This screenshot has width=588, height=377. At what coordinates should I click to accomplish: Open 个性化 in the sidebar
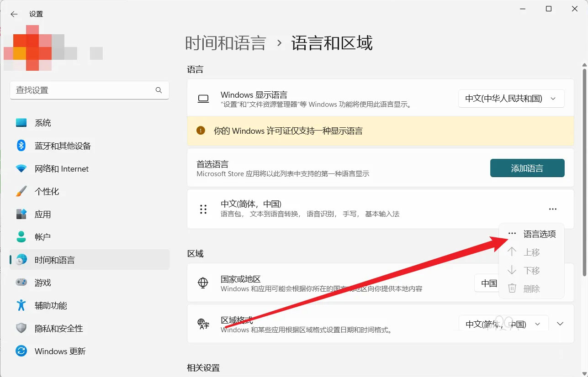90,191
